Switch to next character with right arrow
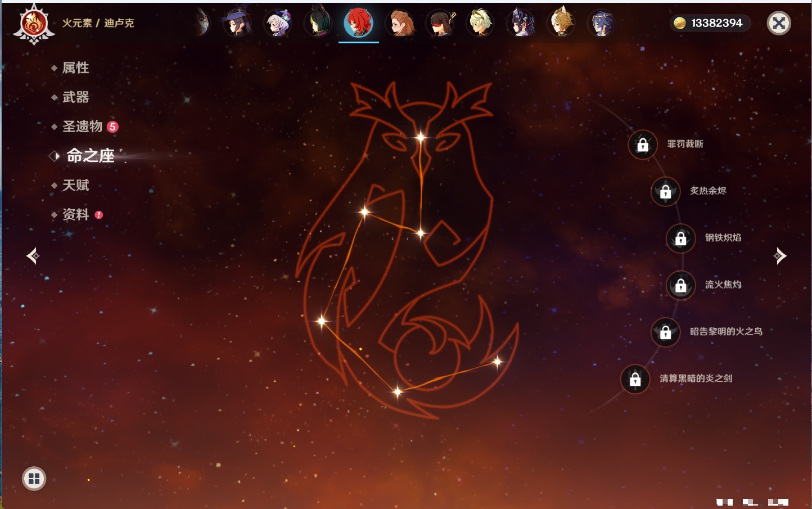This screenshot has width=812, height=509. click(780, 256)
